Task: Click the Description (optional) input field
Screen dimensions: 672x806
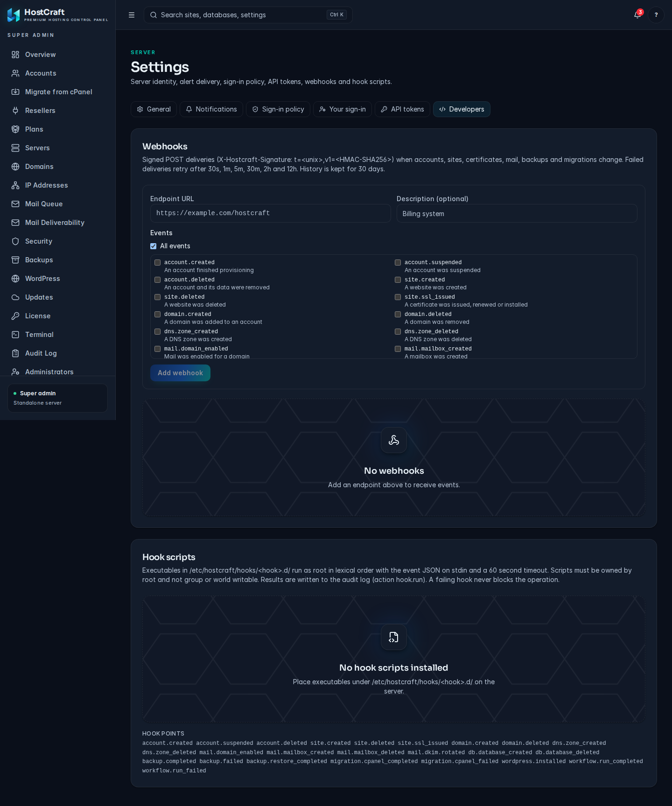Action: (517, 213)
